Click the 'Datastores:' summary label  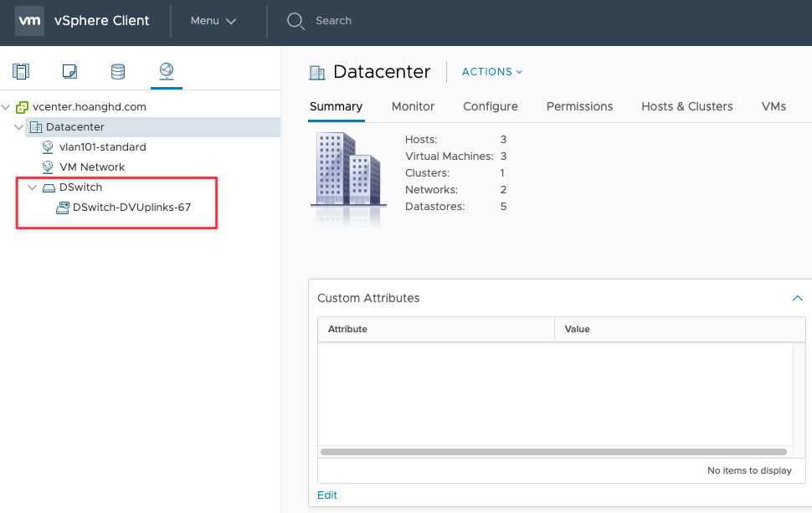click(x=435, y=207)
